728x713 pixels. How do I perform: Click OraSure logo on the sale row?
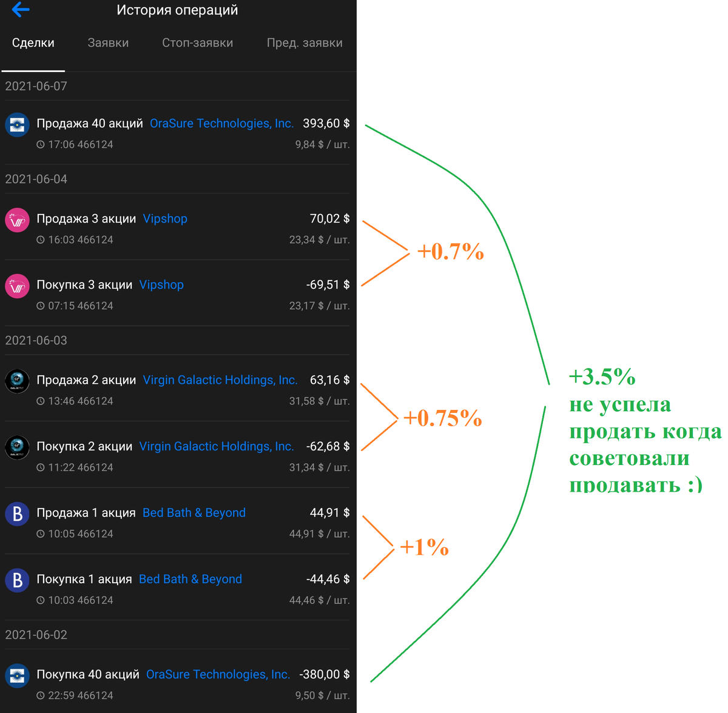(17, 125)
